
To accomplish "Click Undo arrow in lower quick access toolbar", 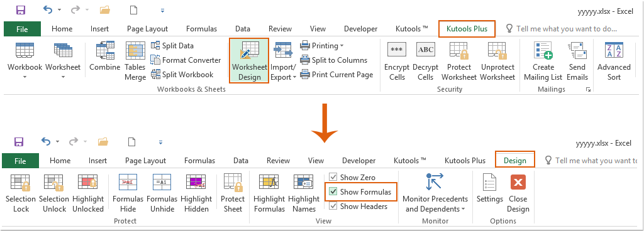I will (46, 142).
